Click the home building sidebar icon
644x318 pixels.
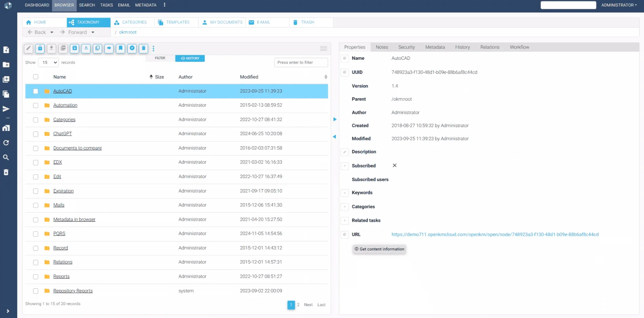click(x=6, y=128)
